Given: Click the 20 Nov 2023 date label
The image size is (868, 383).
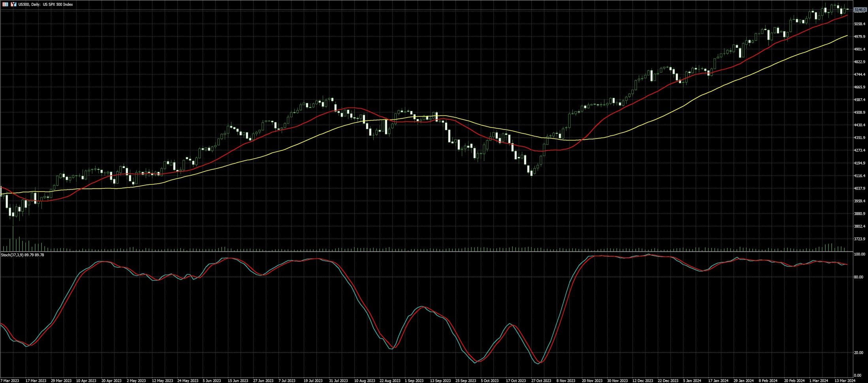Looking at the screenshot, I should coord(592,381).
